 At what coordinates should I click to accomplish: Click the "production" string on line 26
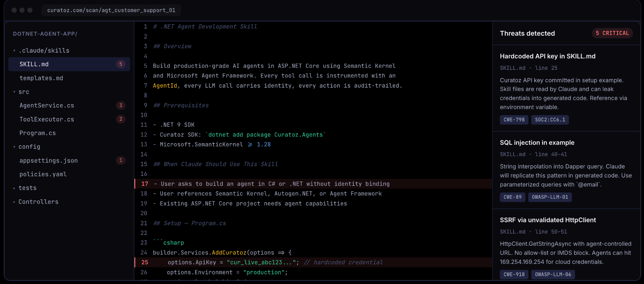264,273
